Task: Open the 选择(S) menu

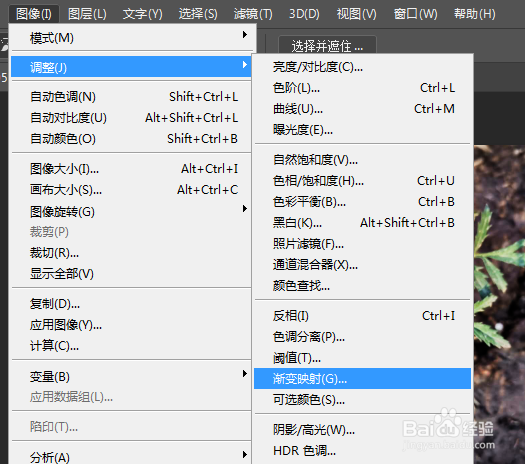Action: (x=198, y=14)
